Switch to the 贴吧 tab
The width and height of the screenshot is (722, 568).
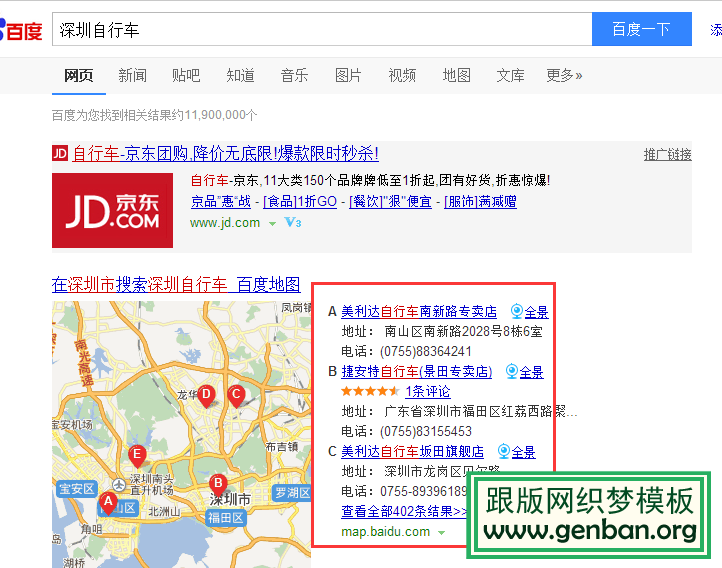coord(186,75)
